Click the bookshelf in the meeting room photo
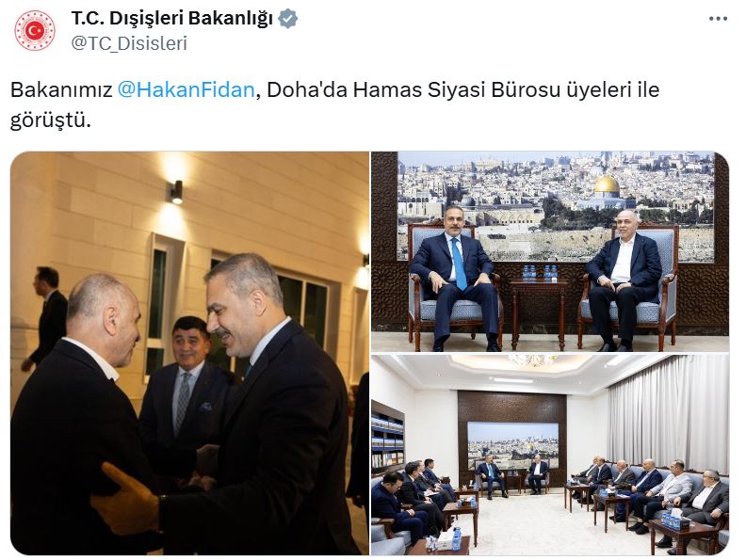The height and width of the screenshot is (560, 746). point(388,436)
